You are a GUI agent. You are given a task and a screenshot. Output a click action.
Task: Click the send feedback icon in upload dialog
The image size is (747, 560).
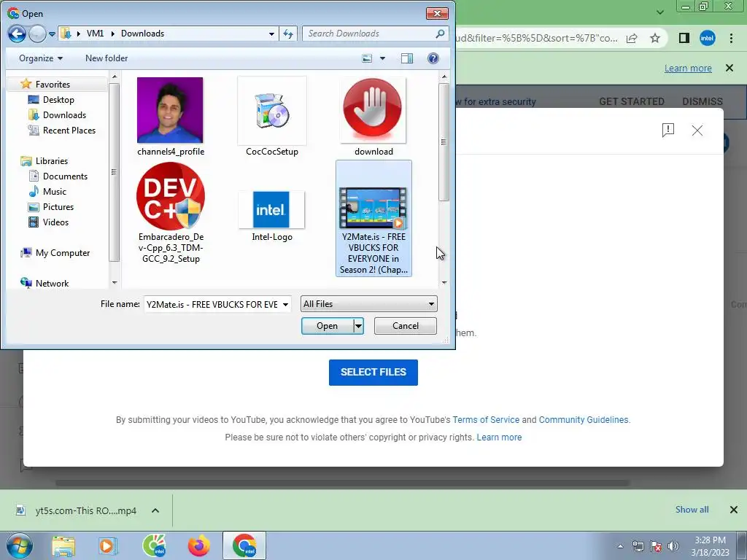pyautogui.click(x=668, y=130)
